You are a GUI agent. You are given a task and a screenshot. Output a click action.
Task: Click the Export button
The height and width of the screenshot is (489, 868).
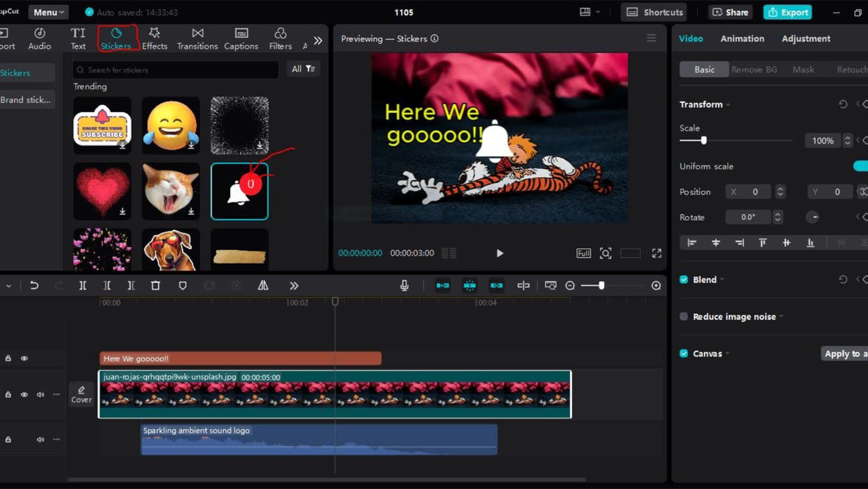tap(788, 12)
